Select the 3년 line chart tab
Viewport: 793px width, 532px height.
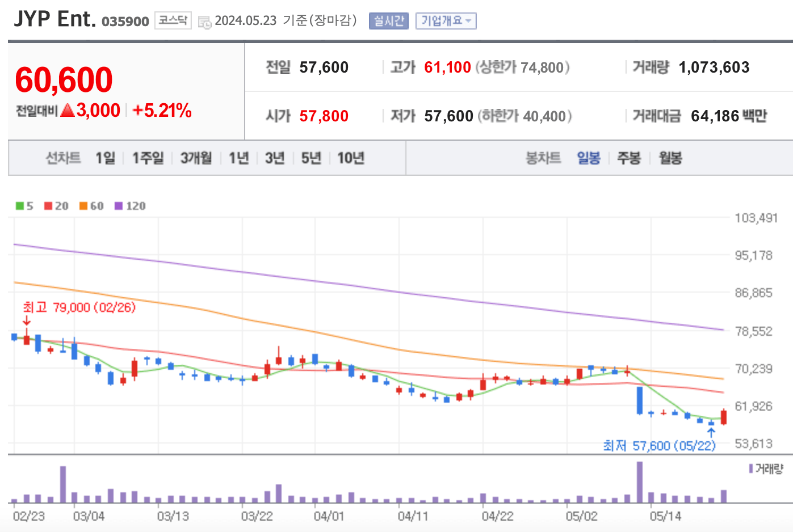click(275, 158)
